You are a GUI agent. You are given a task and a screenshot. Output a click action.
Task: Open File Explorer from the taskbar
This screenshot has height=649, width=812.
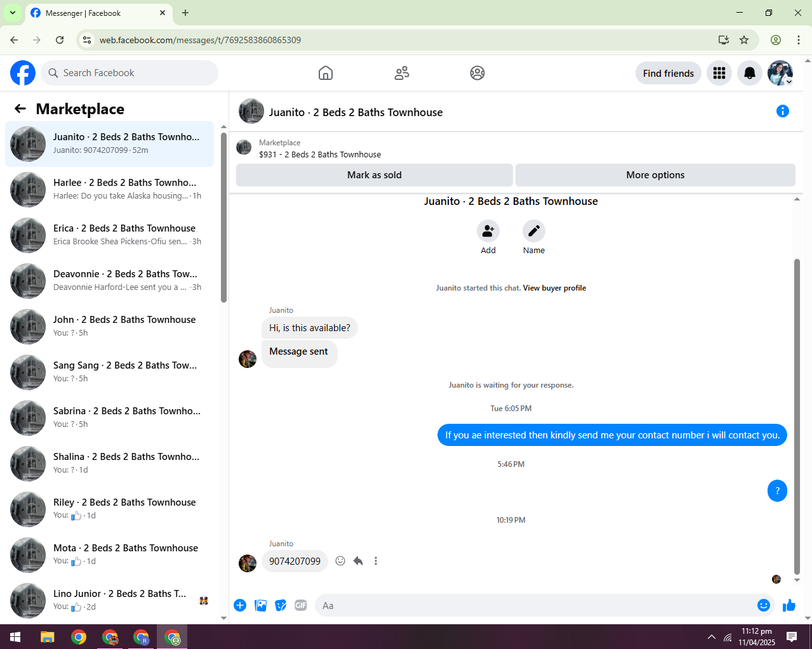48,637
